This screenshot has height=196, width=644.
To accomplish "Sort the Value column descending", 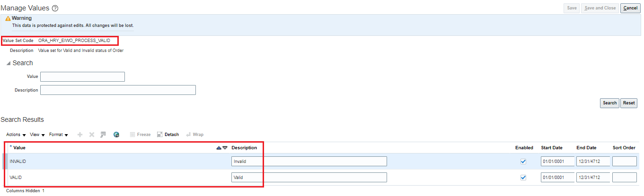I will pos(225,148).
